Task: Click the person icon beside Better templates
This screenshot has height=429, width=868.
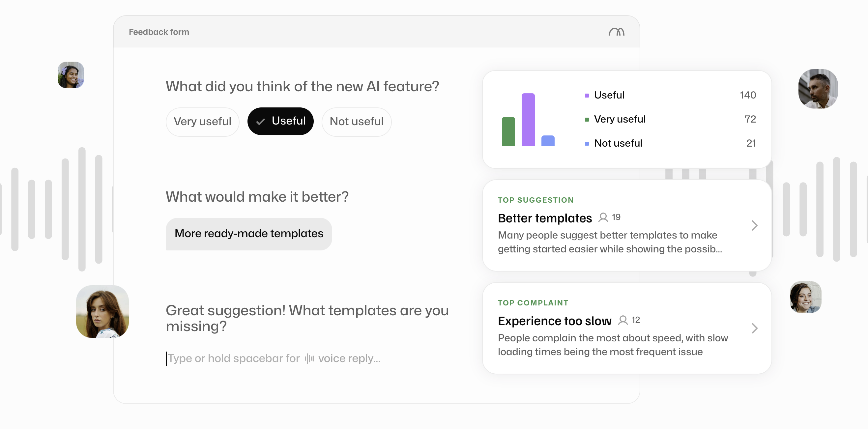Action: 603,217
